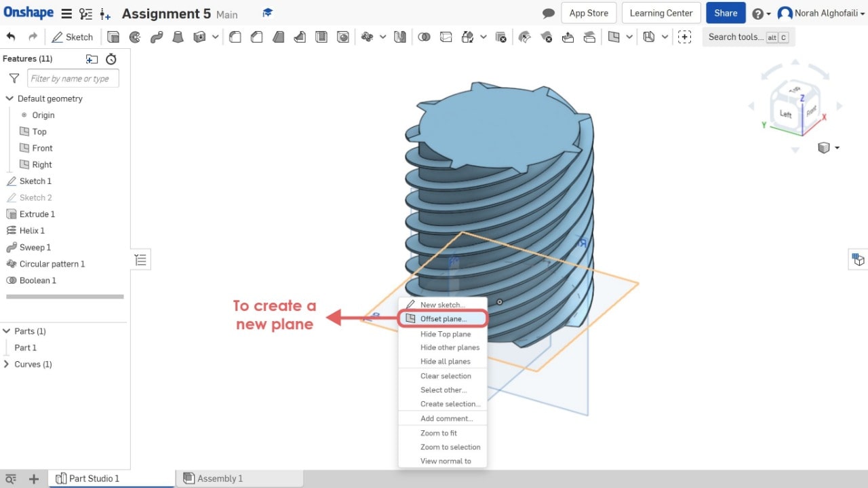Choose Offset plane from context menu
The width and height of the screenshot is (868, 488).
point(443,319)
